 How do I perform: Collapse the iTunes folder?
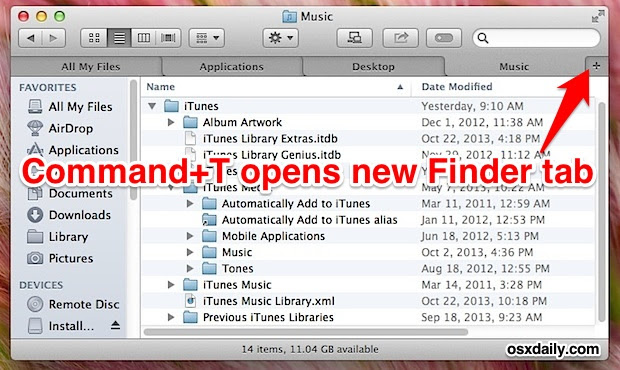click(152, 106)
